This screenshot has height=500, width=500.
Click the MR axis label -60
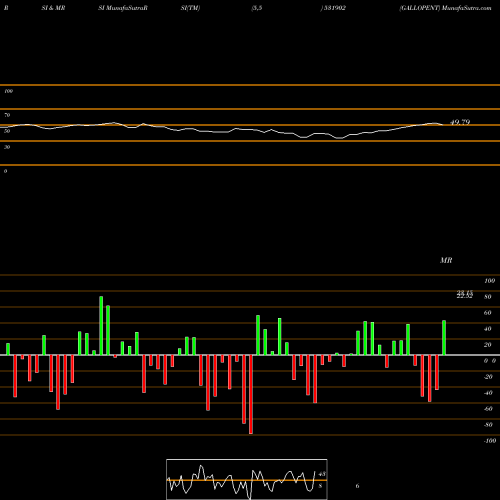(x=488, y=409)
